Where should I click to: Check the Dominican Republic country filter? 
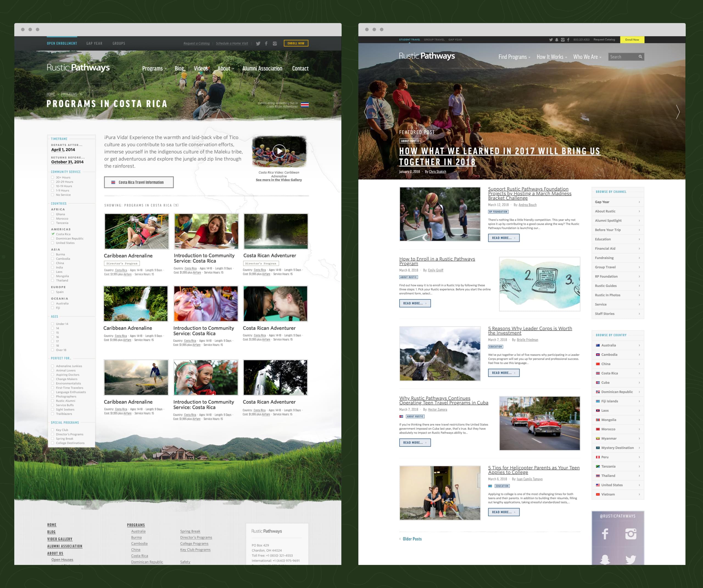click(x=52, y=238)
